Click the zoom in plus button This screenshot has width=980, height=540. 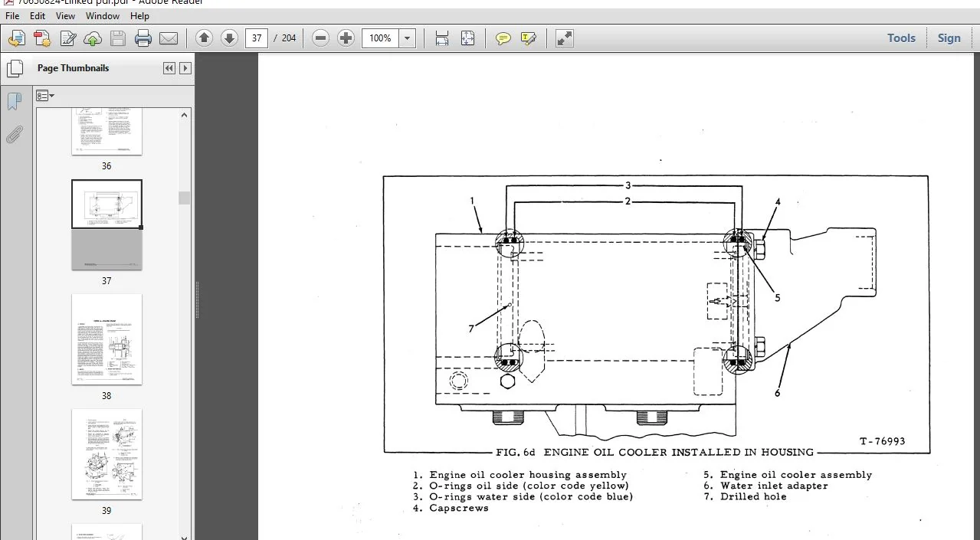tap(346, 38)
